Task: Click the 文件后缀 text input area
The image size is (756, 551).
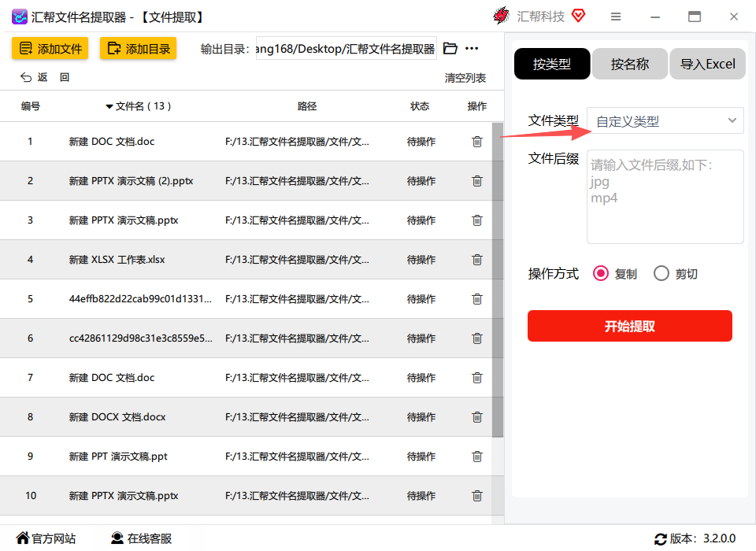Action: point(665,197)
